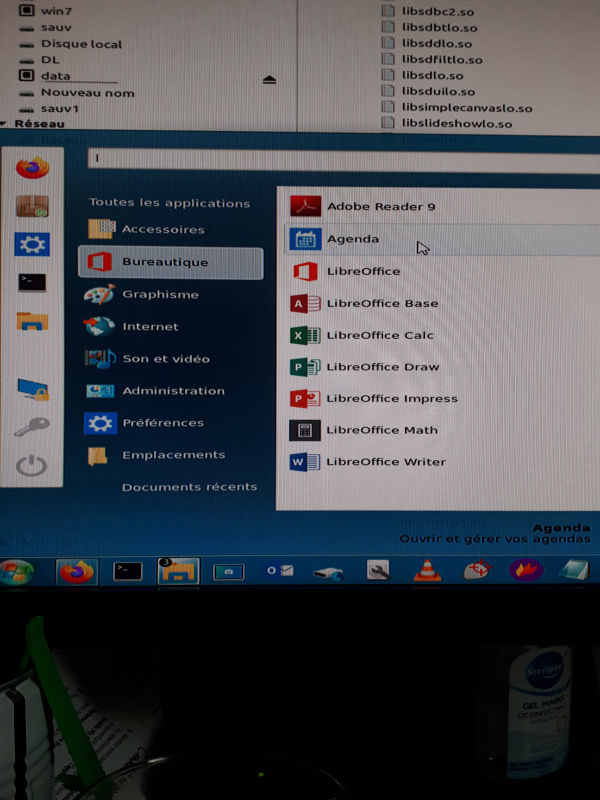
Task: Click Firefox icon on the taskbar
Action: pyautogui.click(x=77, y=571)
